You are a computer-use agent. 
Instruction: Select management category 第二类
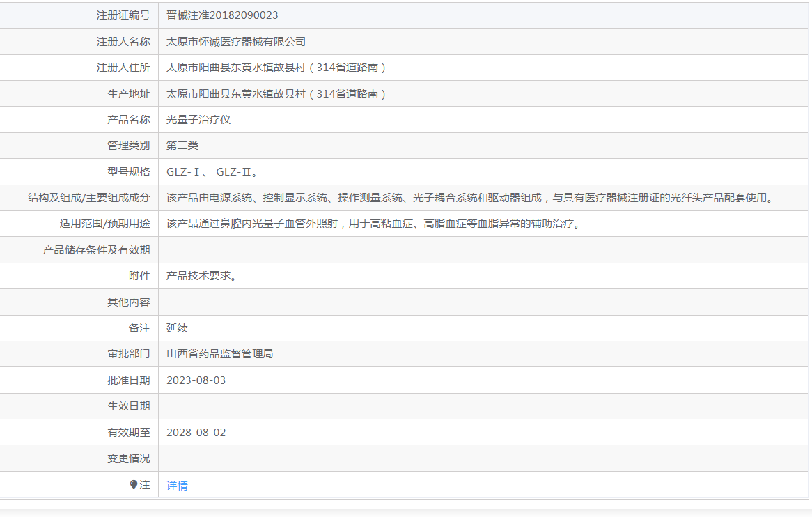(x=182, y=146)
